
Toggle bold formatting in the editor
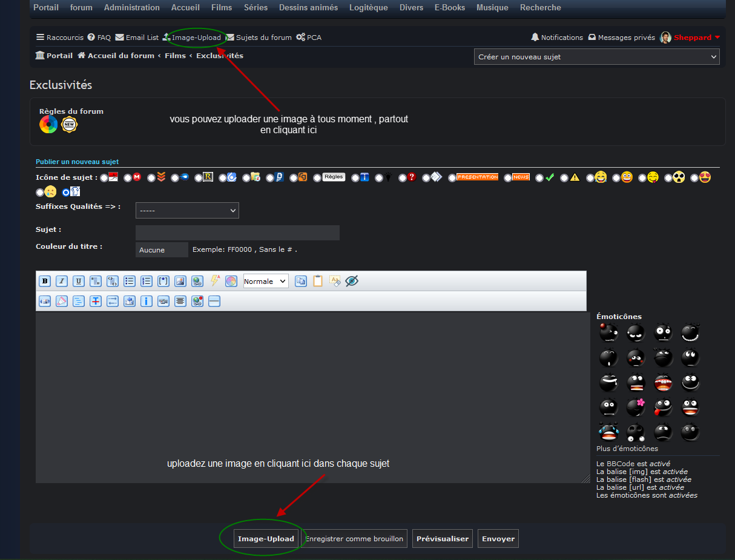point(44,281)
